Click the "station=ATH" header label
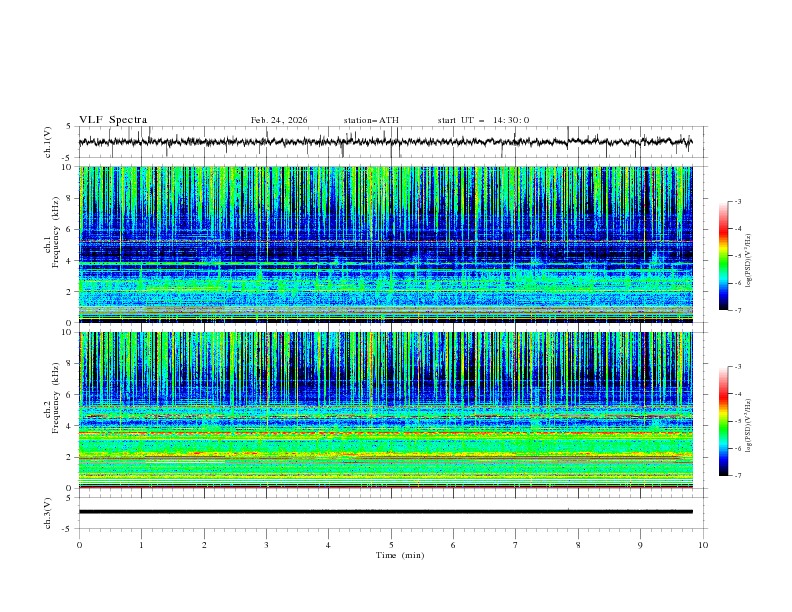This screenshot has height=612, width=792. 371,120
